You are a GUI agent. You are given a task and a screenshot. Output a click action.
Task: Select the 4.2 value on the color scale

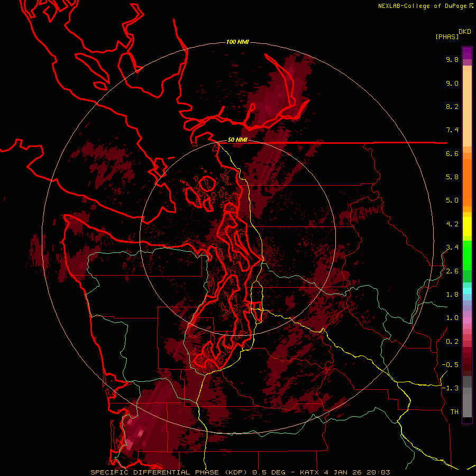[x=452, y=224]
